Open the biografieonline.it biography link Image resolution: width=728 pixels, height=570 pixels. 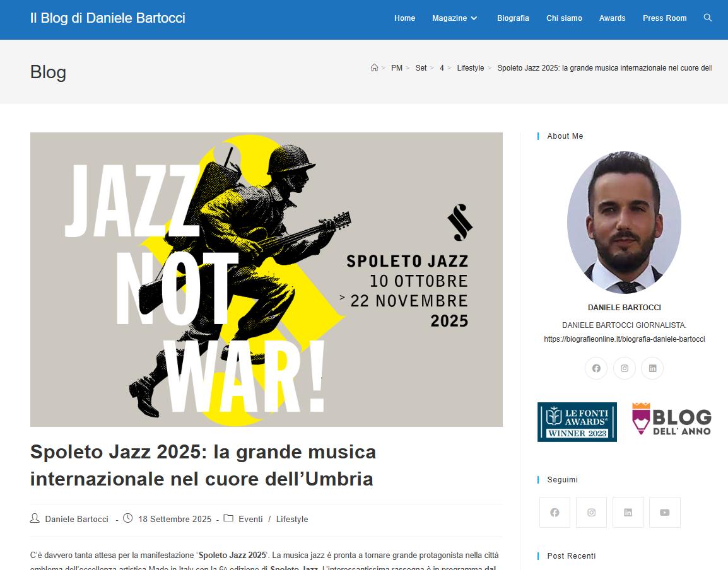coord(624,339)
